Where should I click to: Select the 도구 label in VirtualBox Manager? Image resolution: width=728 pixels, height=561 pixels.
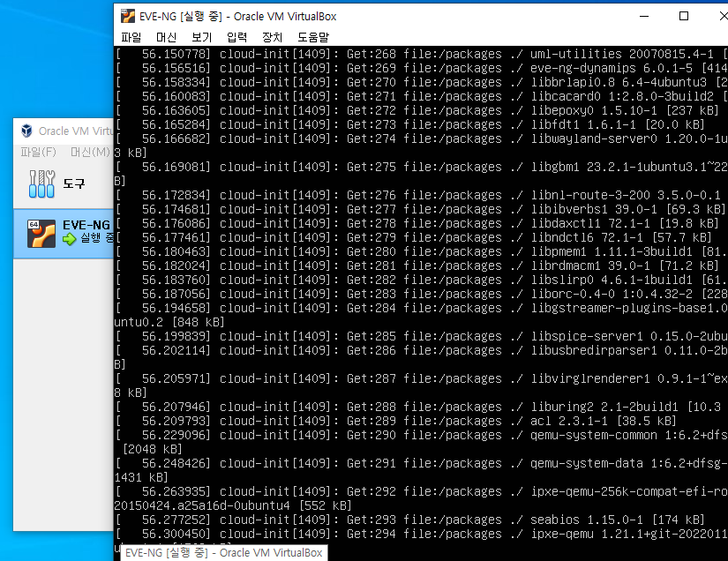click(x=74, y=183)
